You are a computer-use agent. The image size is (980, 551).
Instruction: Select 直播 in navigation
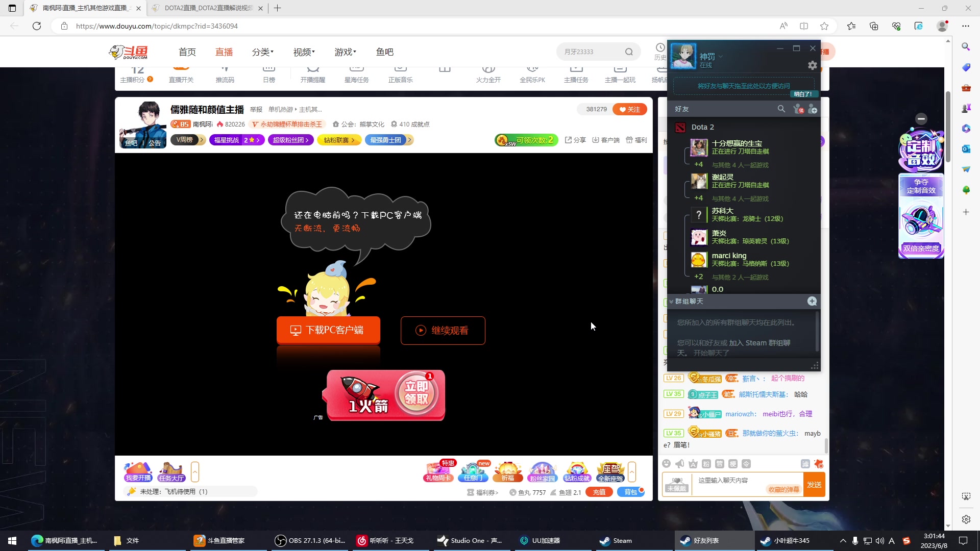pos(224,52)
